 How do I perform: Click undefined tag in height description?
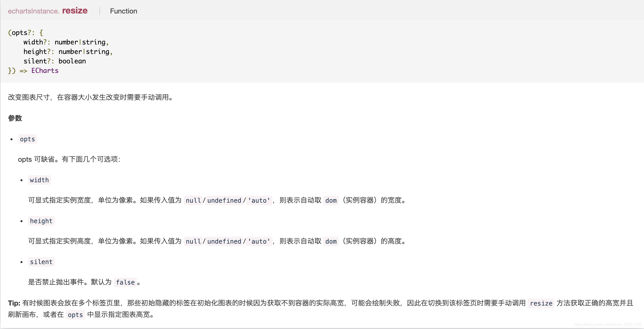224,241
